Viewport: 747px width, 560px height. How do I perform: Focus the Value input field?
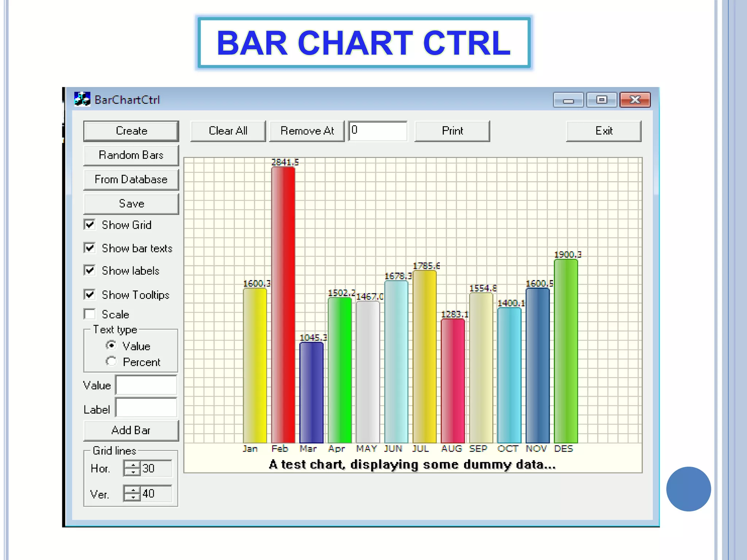pos(146,385)
